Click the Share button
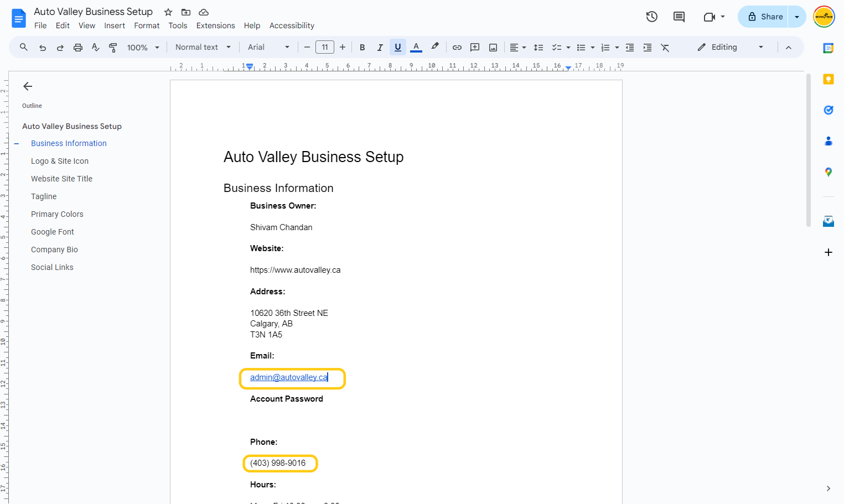The image size is (844, 504). (x=764, y=17)
